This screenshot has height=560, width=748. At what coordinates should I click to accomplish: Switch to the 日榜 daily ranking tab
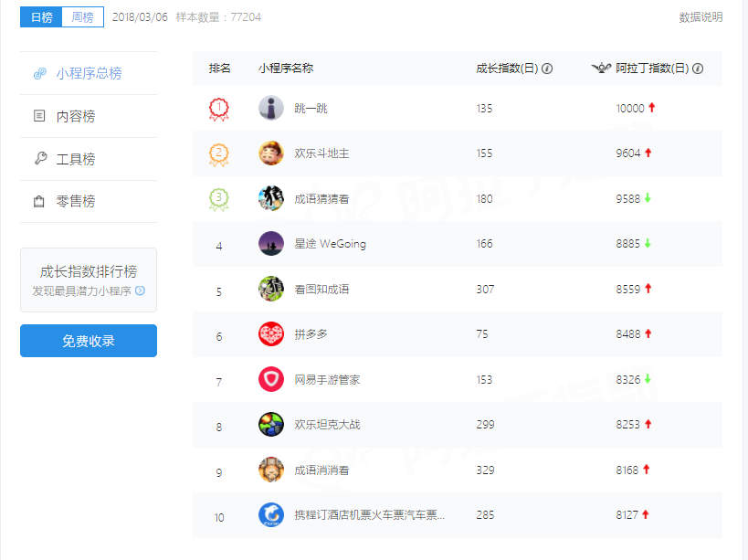(41, 17)
